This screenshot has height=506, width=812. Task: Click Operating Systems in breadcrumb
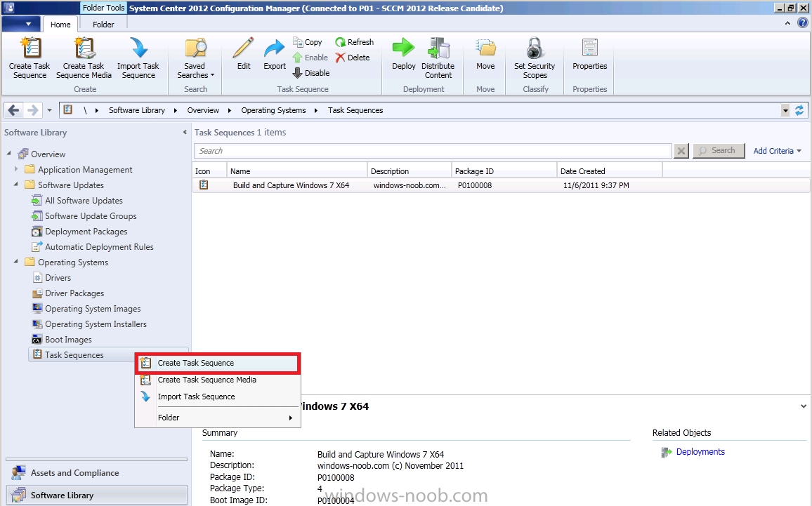click(x=273, y=110)
